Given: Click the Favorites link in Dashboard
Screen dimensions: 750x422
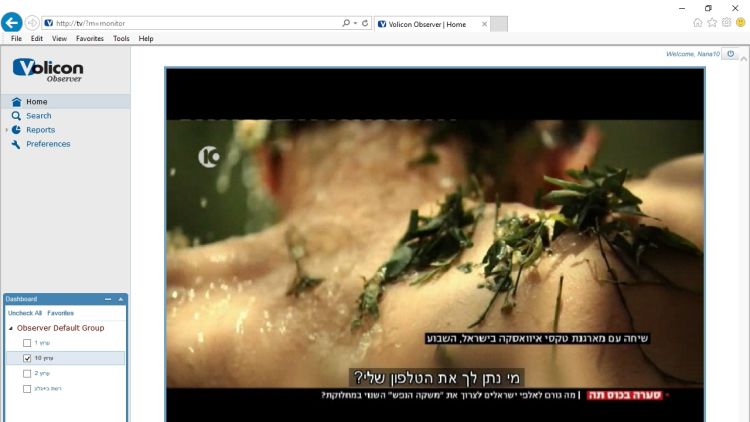Looking at the screenshot, I should tap(60, 313).
